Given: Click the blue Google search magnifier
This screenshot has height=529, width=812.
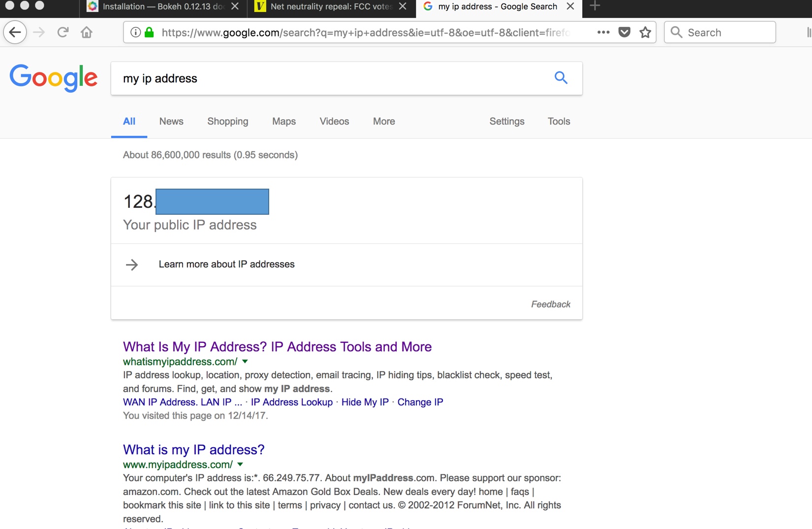Looking at the screenshot, I should pyautogui.click(x=561, y=78).
